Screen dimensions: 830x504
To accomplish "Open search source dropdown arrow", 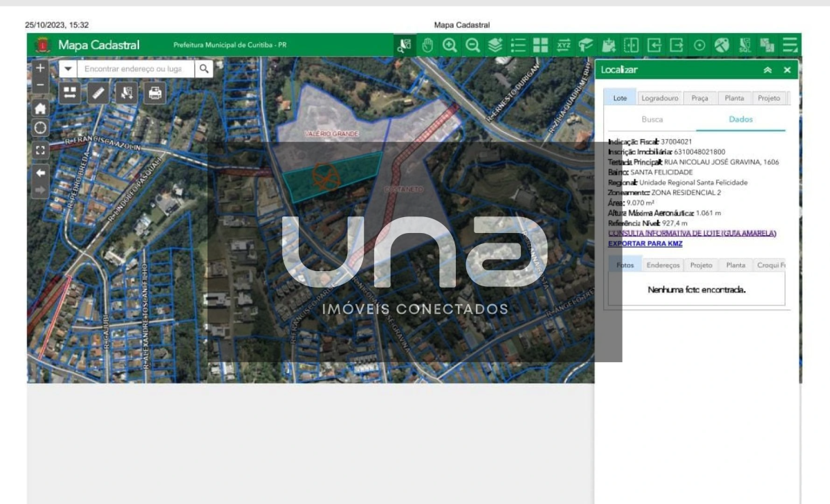I will (68, 68).
